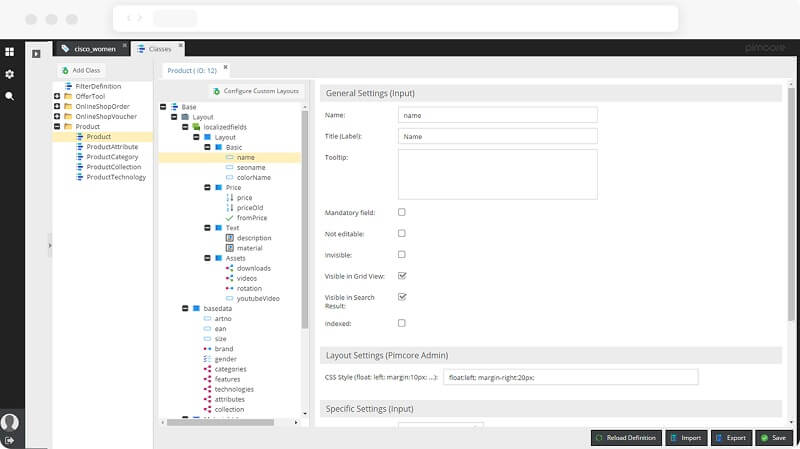Click the search magnifier icon in sidebar

click(9, 96)
